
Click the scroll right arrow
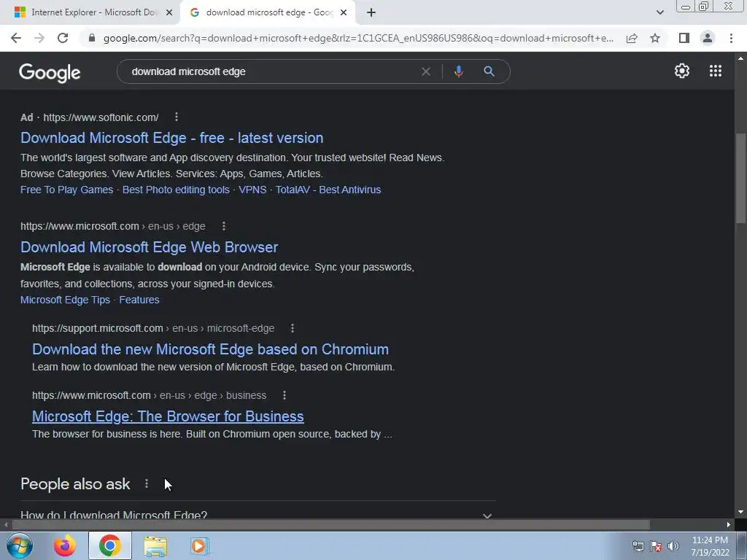click(x=729, y=525)
